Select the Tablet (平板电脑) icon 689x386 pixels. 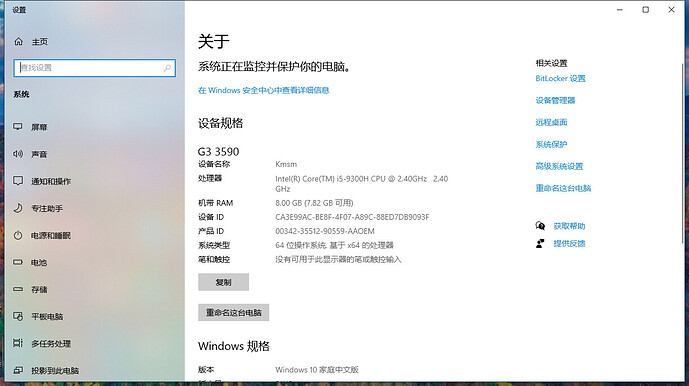click(x=18, y=316)
